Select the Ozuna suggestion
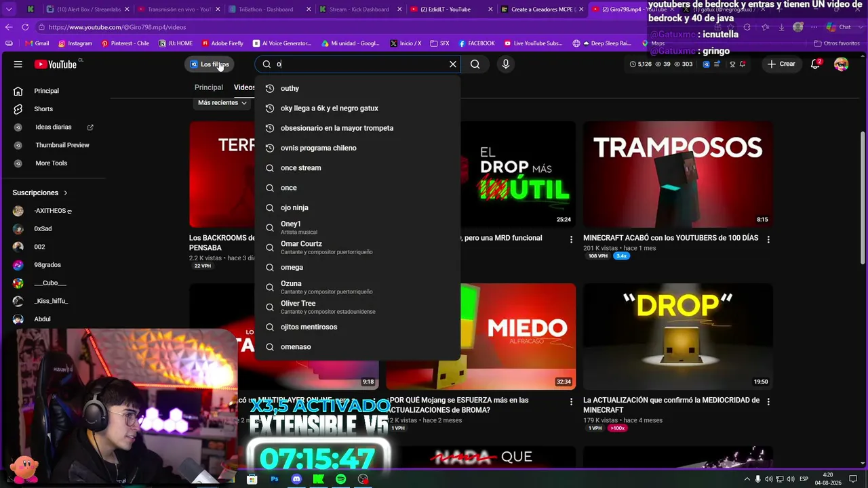The image size is (868, 488). point(357,287)
